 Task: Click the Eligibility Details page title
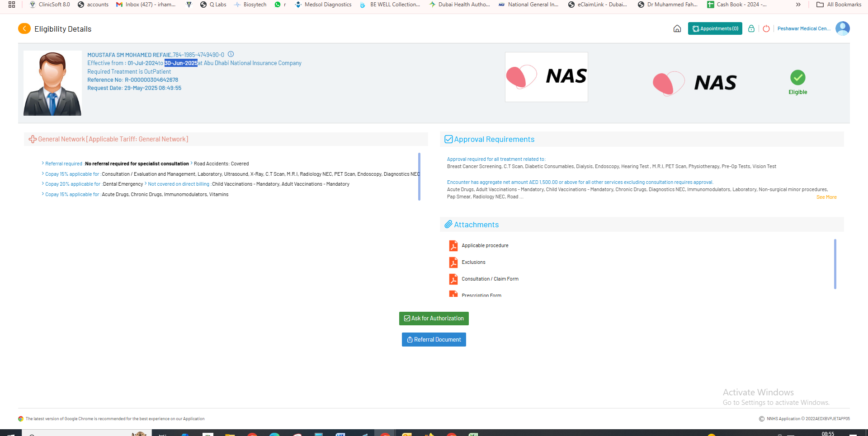coord(63,29)
